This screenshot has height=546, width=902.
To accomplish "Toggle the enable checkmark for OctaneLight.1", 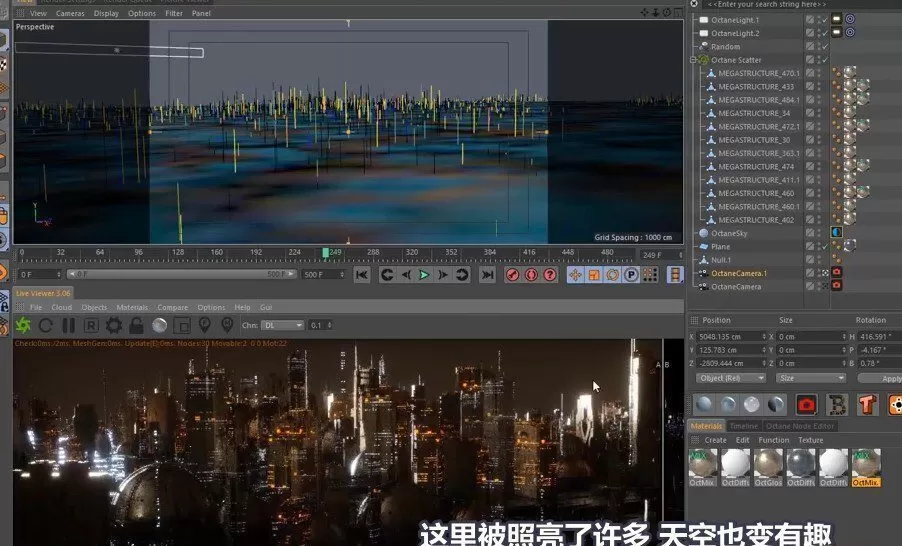I will pos(825,20).
